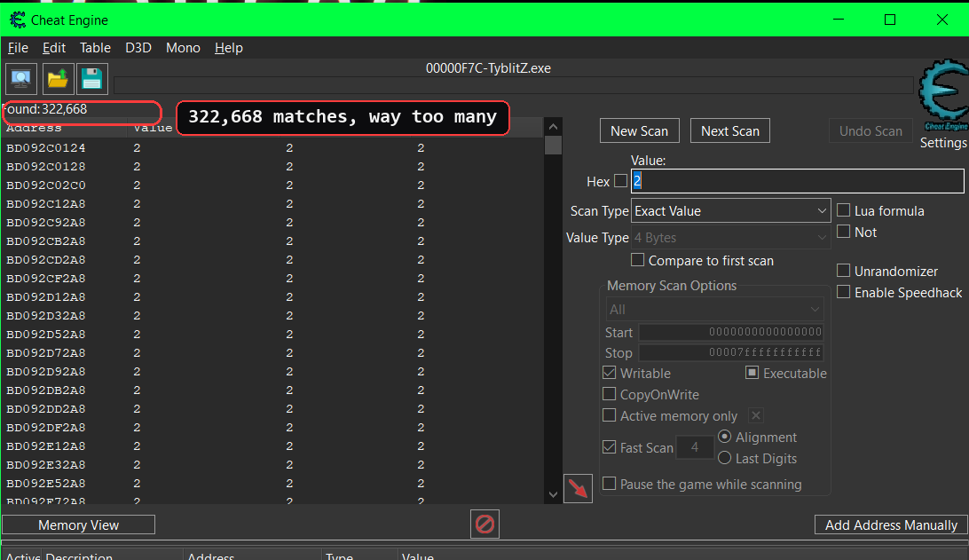Open the memory region All dropdown

coord(714,309)
